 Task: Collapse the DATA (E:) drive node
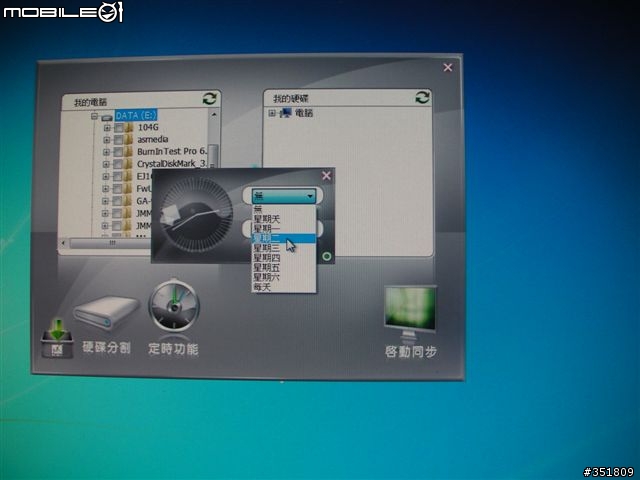tap(95, 116)
